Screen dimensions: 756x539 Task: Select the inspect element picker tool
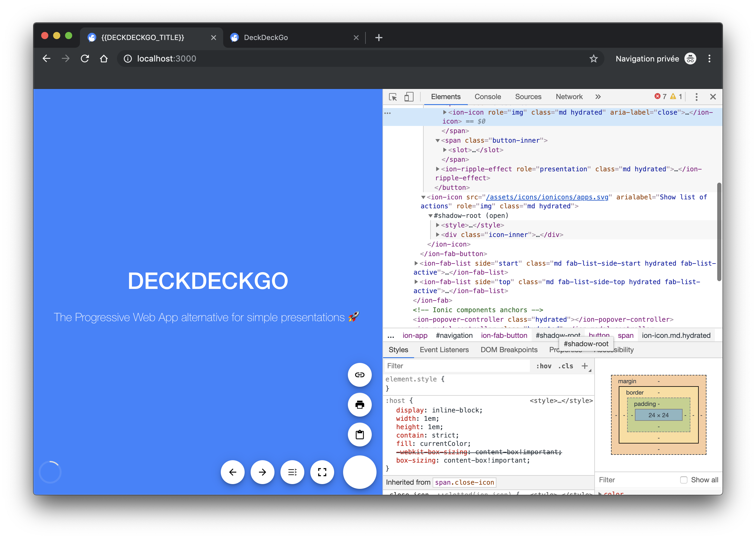tap(393, 97)
